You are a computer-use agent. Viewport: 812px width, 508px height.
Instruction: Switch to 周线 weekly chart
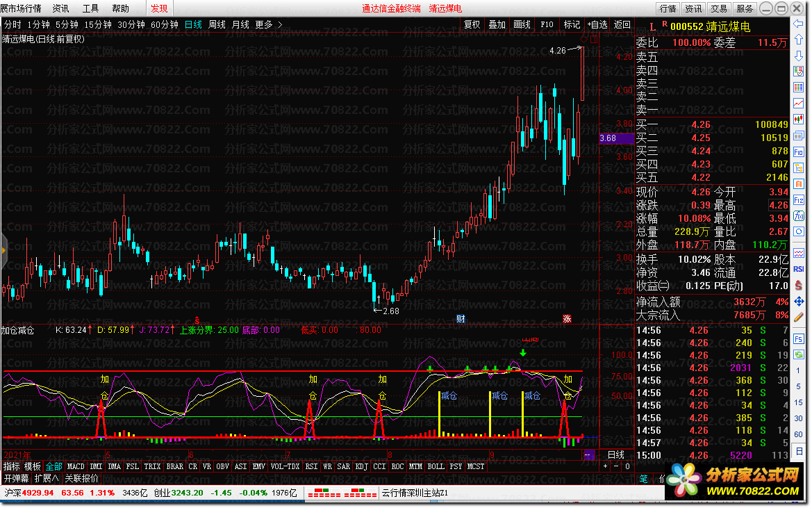(217, 24)
